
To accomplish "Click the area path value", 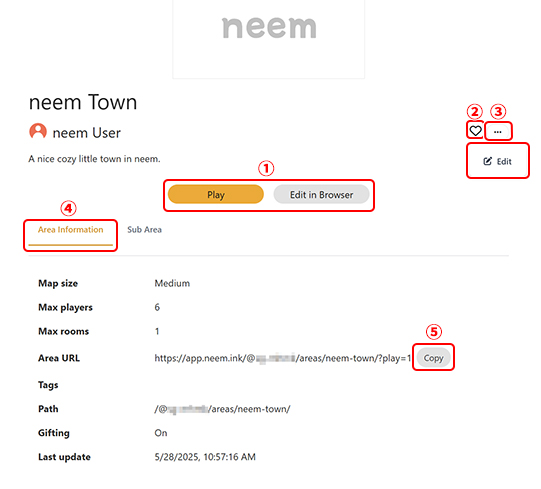I will tap(223, 409).
